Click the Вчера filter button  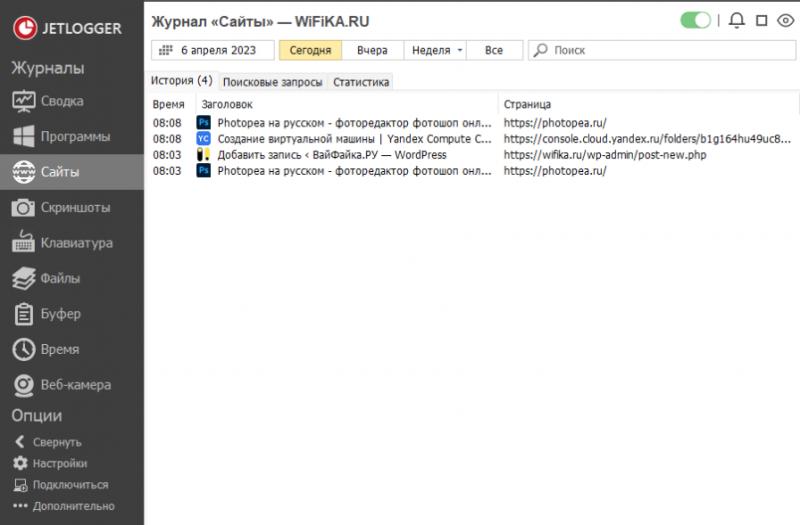(372, 50)
